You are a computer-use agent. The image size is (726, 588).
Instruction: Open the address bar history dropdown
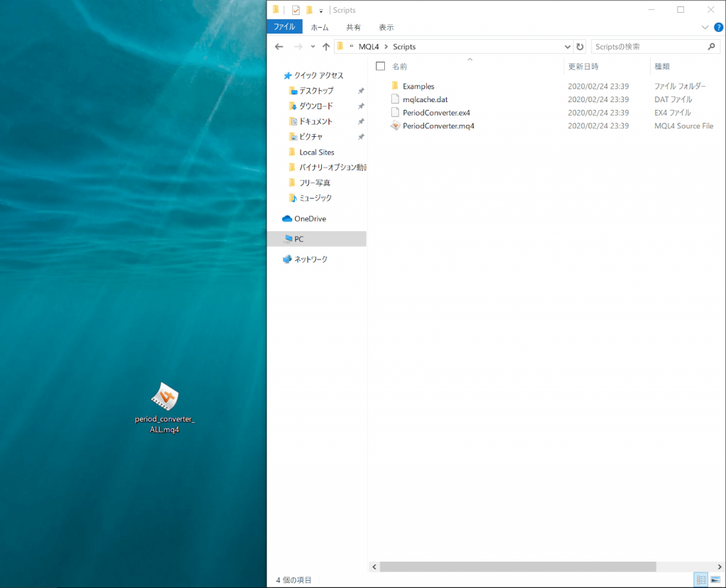point(567,47)
